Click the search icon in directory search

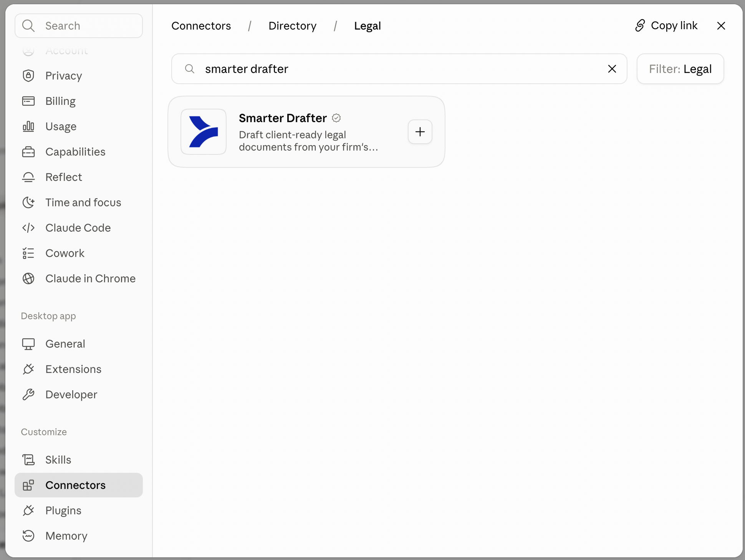click(190, 69)
